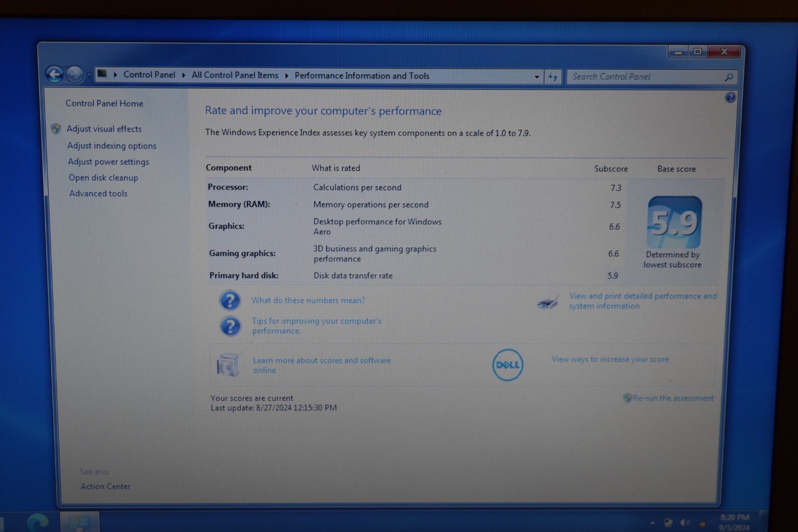This screenshot has width=798, height=532.
Task: Open What do these numbers mean link
Action: point(308,300)
